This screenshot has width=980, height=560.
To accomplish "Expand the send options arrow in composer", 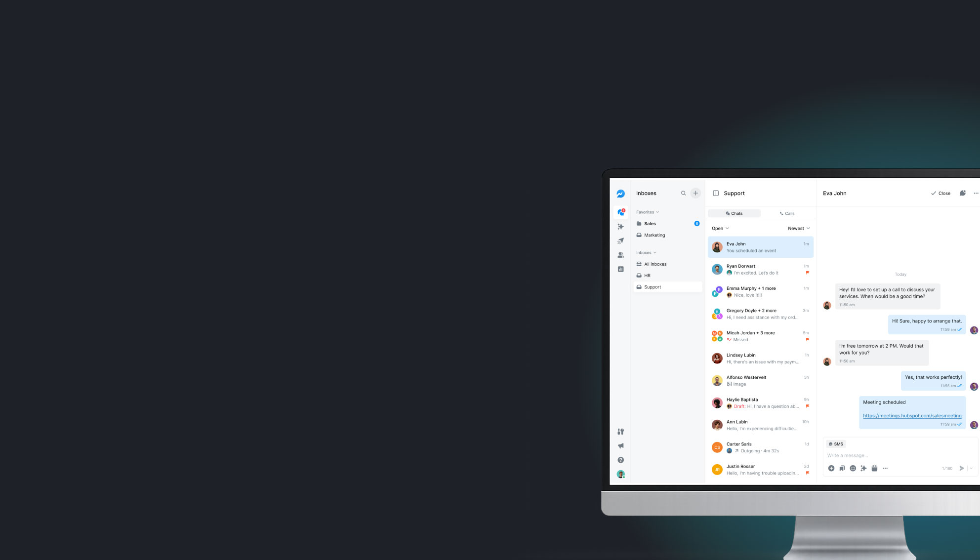I will [971, 468].
